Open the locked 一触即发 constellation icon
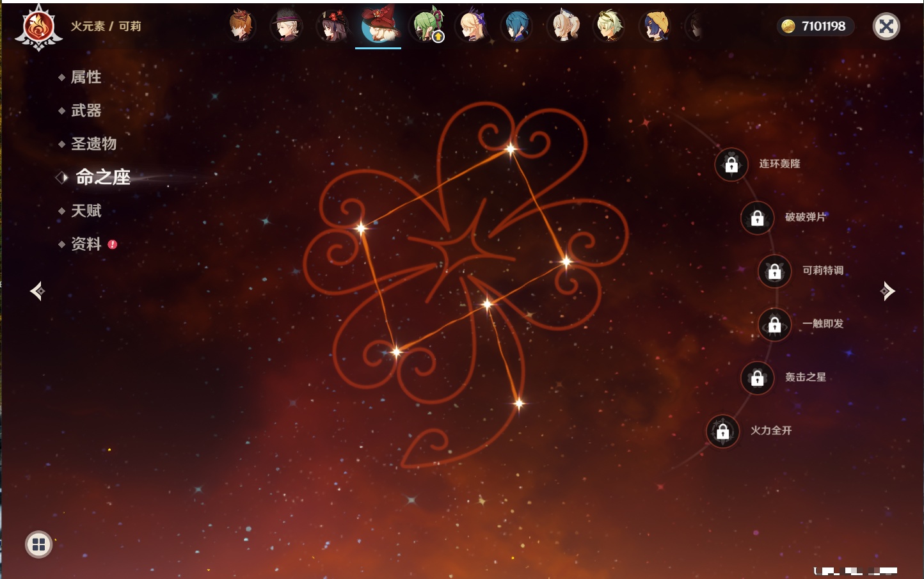924x579 pixels. click(x=775, y=325)
